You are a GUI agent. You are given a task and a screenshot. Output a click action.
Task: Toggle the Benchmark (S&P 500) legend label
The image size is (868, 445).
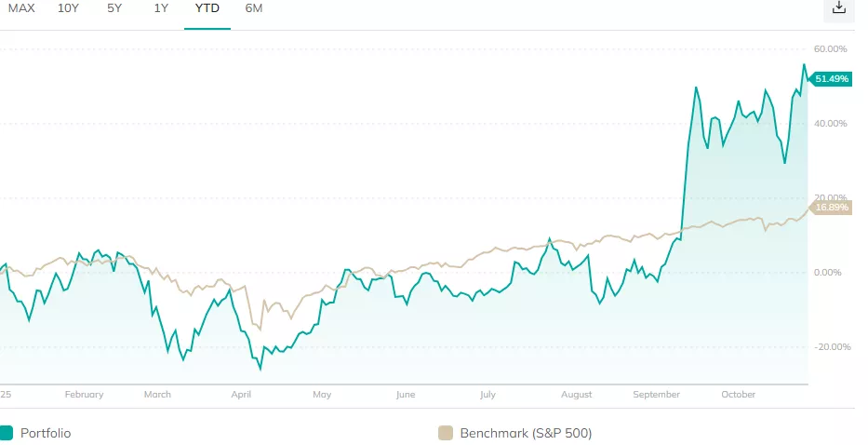point(526,433)
